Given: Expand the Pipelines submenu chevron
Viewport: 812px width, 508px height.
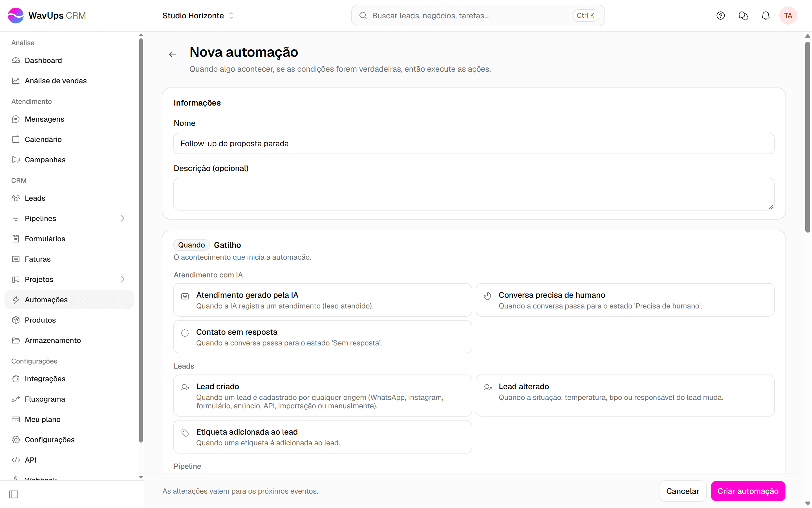Looking at the screenshot, I should [x=122, y=218].
